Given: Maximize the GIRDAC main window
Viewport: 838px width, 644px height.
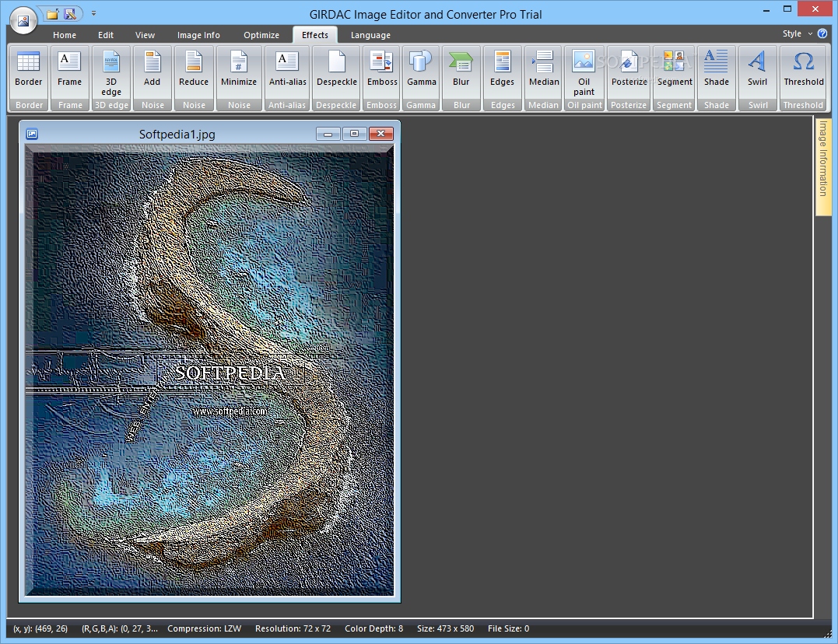Looking at the screenshot, I should 787,9.
